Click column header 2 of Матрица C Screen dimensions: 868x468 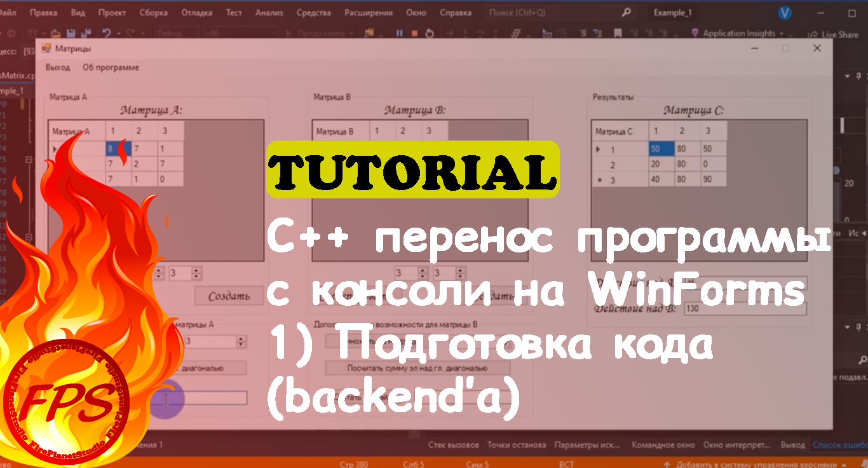click(x=688, y=132)
